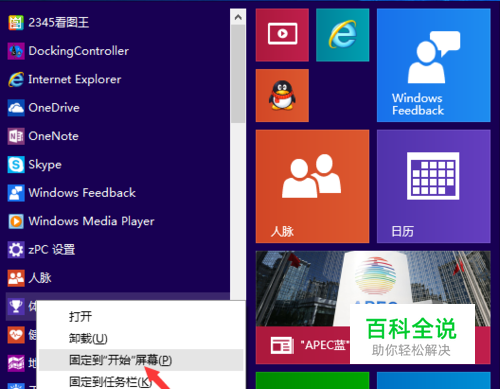Open the orange 人脉 tile
500x389 pixels.
pos(312,186)
